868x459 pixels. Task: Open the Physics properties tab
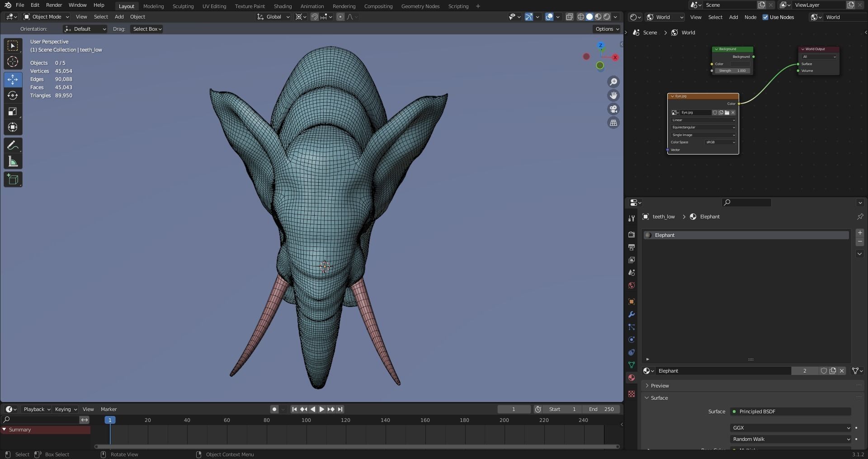pos(632,340)
